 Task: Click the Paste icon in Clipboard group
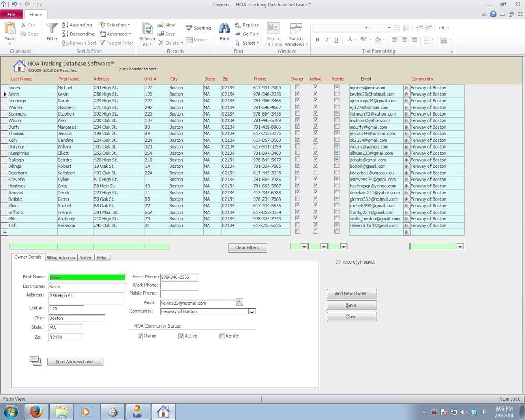[9, 29]
